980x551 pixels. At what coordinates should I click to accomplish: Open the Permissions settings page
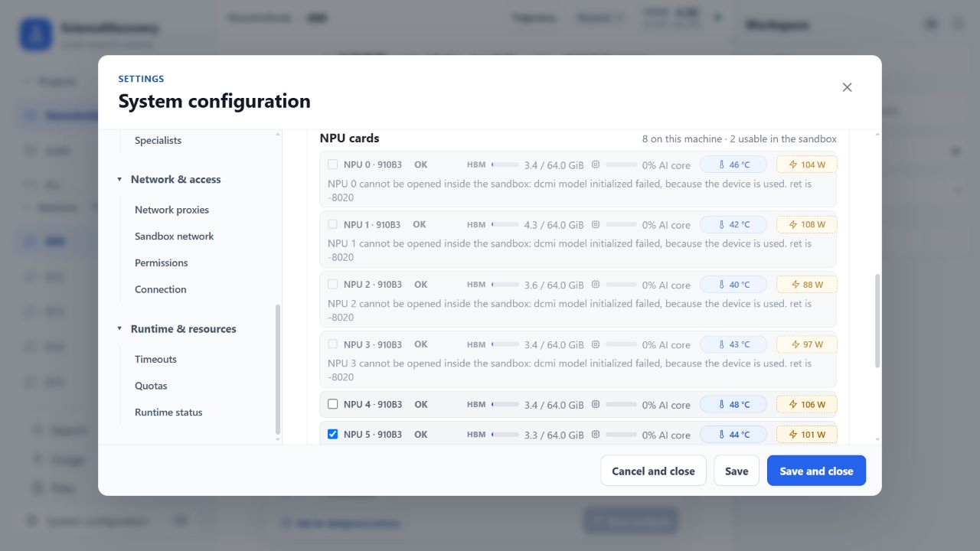coord(161,262)
